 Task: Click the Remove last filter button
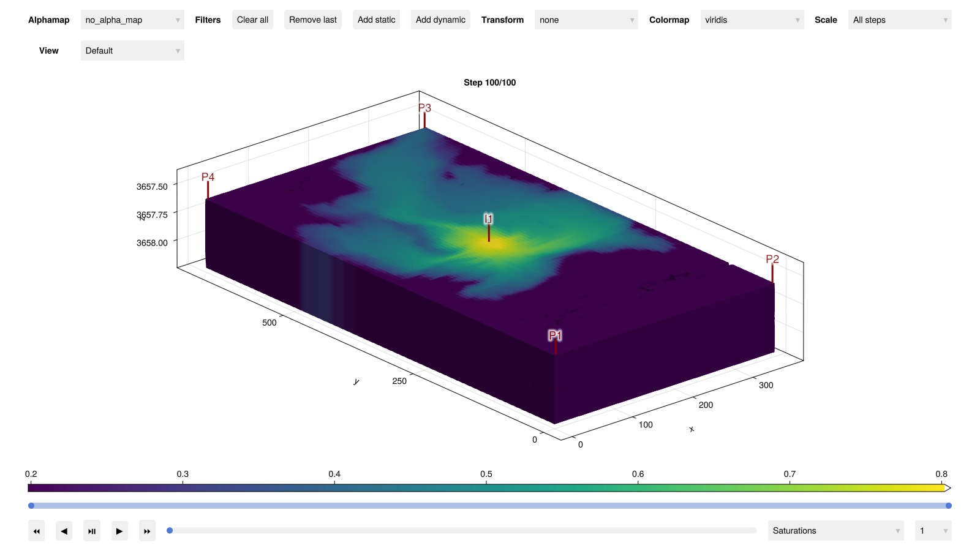click(x=312, y=20)
